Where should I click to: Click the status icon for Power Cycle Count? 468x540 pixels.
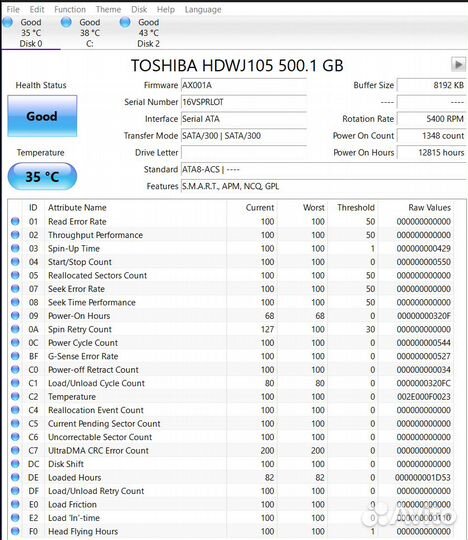coord(15,342)
